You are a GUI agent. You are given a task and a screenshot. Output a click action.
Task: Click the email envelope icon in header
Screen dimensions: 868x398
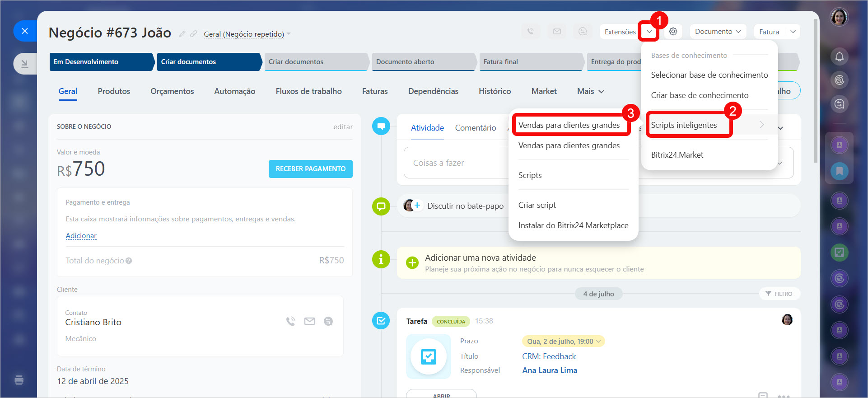557,32
